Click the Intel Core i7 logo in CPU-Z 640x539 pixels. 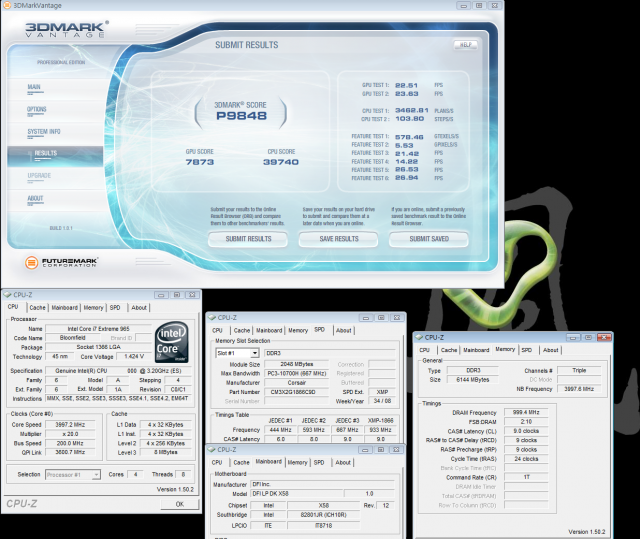click(x=172, y=342)
